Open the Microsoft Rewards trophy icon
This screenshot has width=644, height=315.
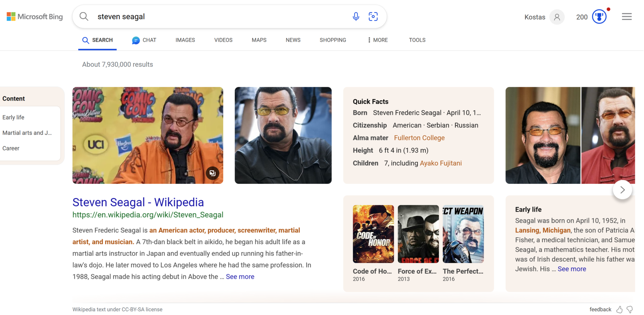pos(599,17)
